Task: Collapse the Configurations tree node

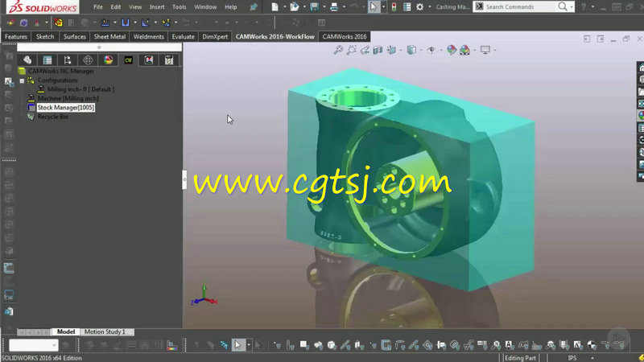Action: (x=22, y=81)
